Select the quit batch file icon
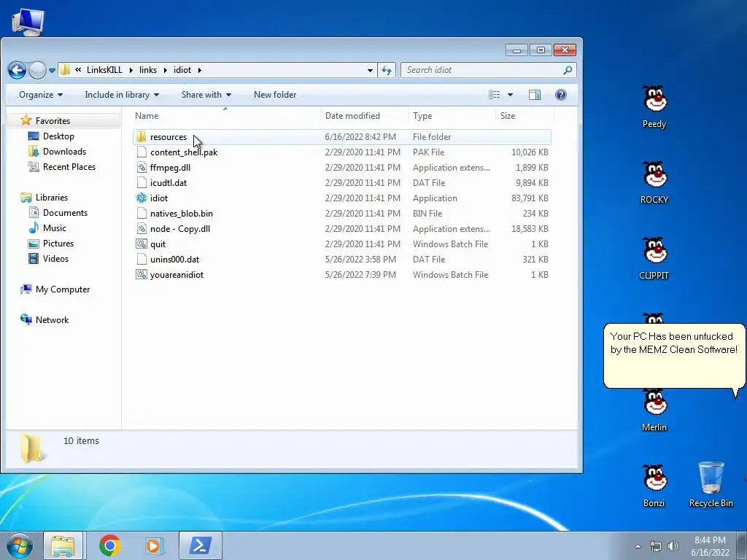The height and width of the screenshot is (560, 747). [x=142, y=244]
